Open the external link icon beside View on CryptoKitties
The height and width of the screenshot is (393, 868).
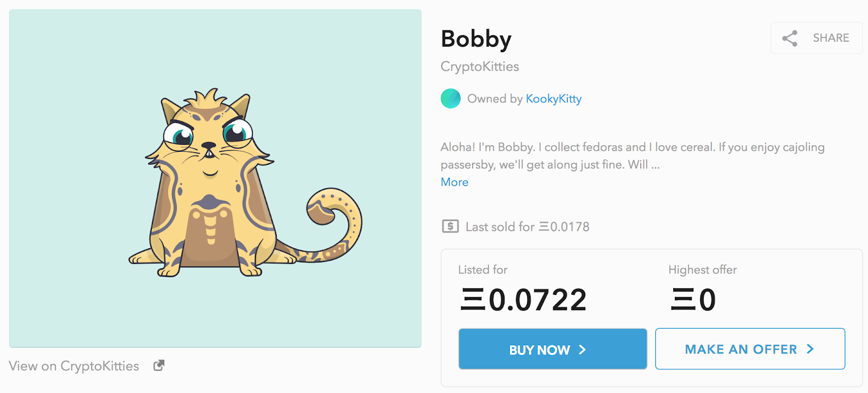(x=158, y=365)
